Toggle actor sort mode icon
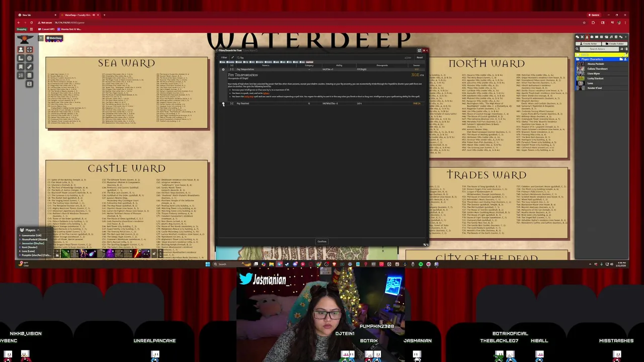Image resolution: width=644 pixels, height=362 pixels. click(x=621, y=49)
